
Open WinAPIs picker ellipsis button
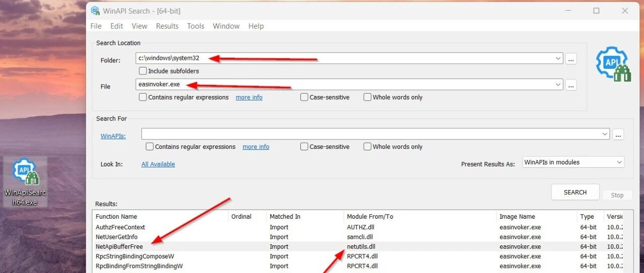click(618, 134)
